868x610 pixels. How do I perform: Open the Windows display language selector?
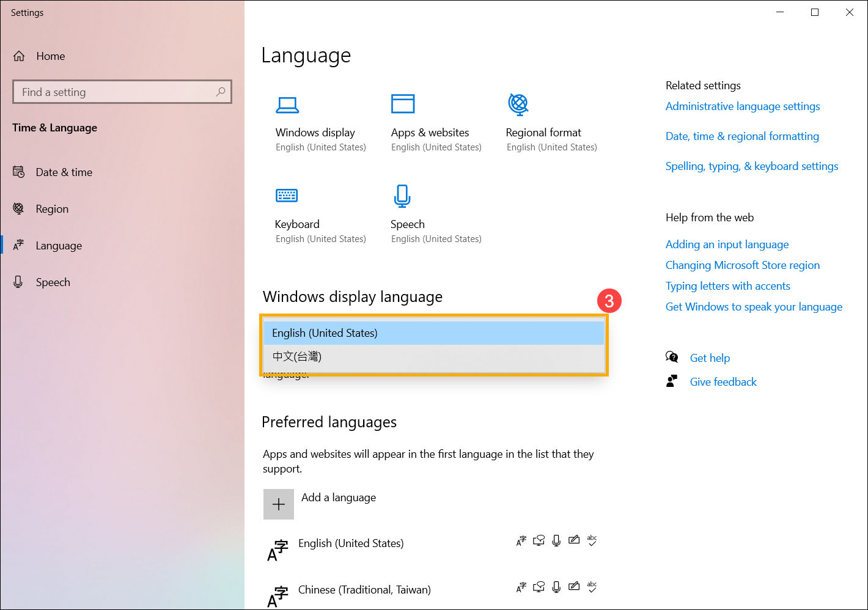point(434,333)
